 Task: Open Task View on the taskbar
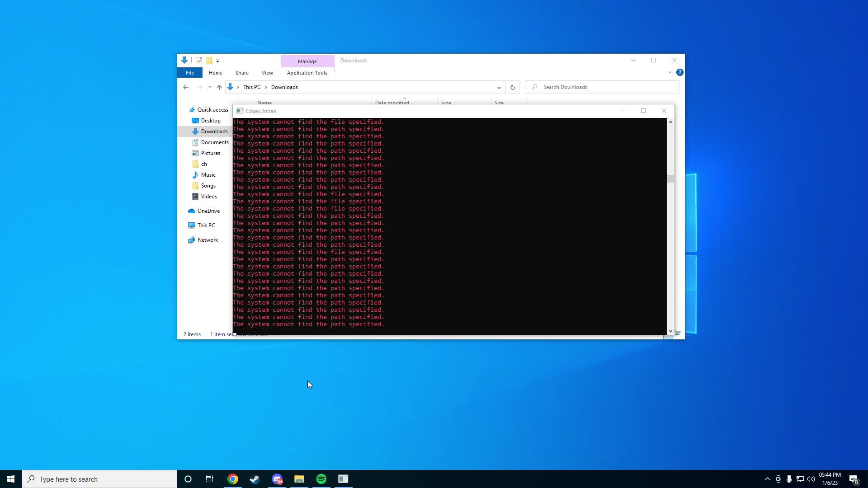(x=210, y=479)
